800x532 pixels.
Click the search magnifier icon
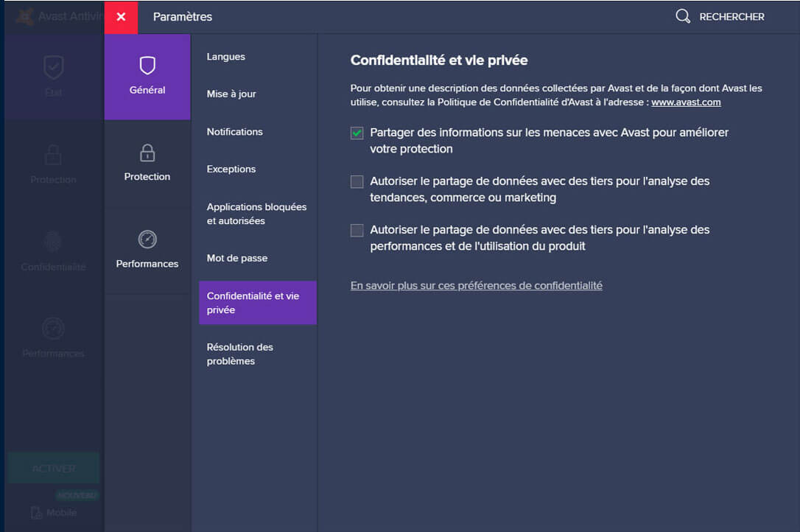point(683,16)
